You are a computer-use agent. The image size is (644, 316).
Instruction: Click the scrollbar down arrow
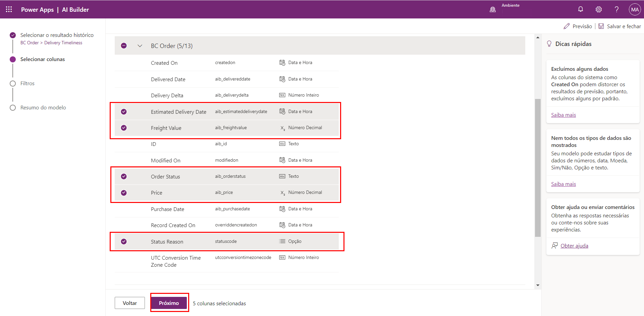[x=538, y=285]
